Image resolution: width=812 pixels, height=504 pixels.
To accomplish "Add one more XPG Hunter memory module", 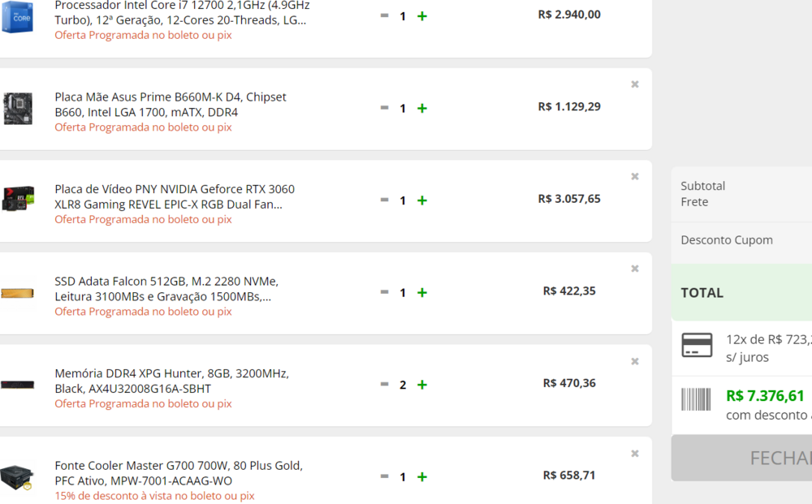I will pyautogui.click(x=422, y=385).
